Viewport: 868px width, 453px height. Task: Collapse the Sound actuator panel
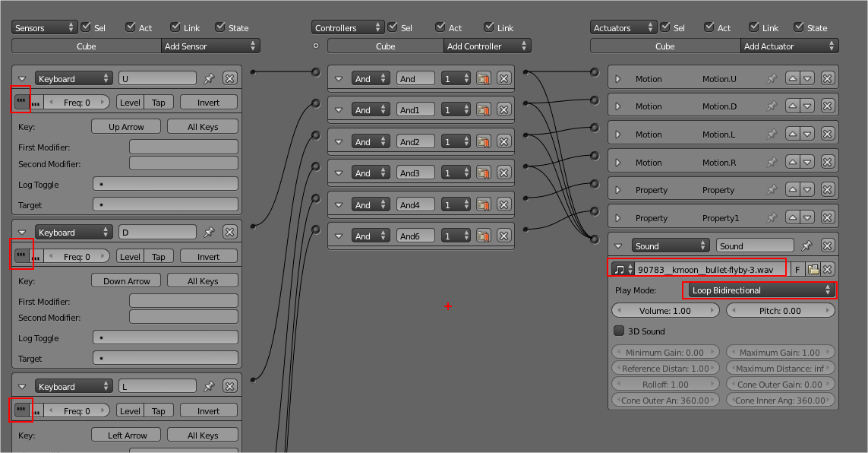pos(618,246)
